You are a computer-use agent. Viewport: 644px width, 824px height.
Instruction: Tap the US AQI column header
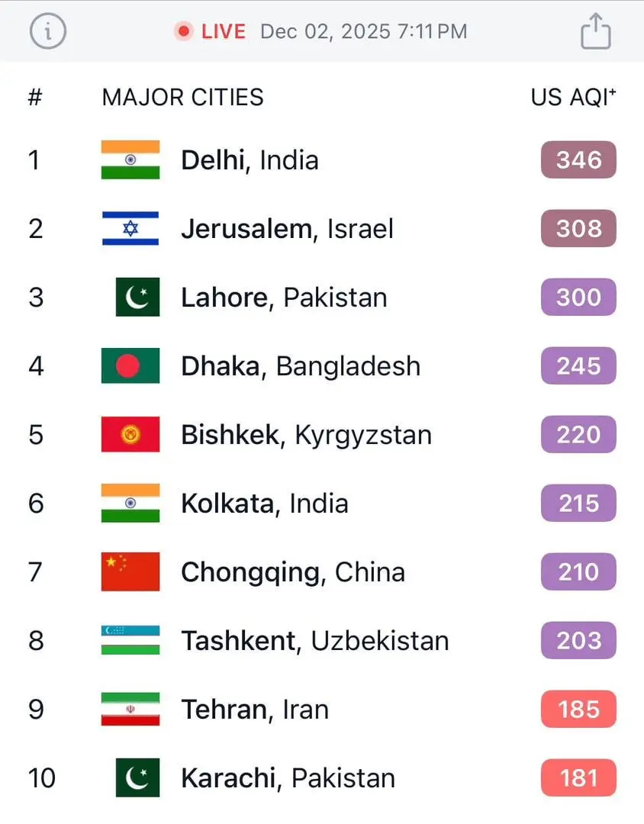coord(573,98)
